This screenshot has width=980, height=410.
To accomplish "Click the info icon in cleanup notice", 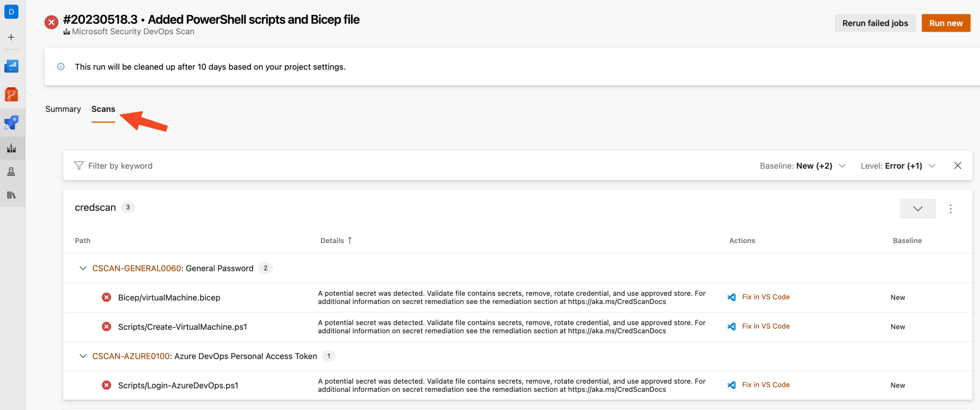I will 61,67.
